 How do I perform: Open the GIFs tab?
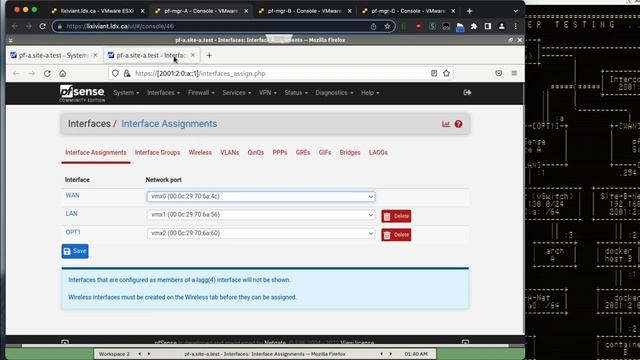pos(325,153)
